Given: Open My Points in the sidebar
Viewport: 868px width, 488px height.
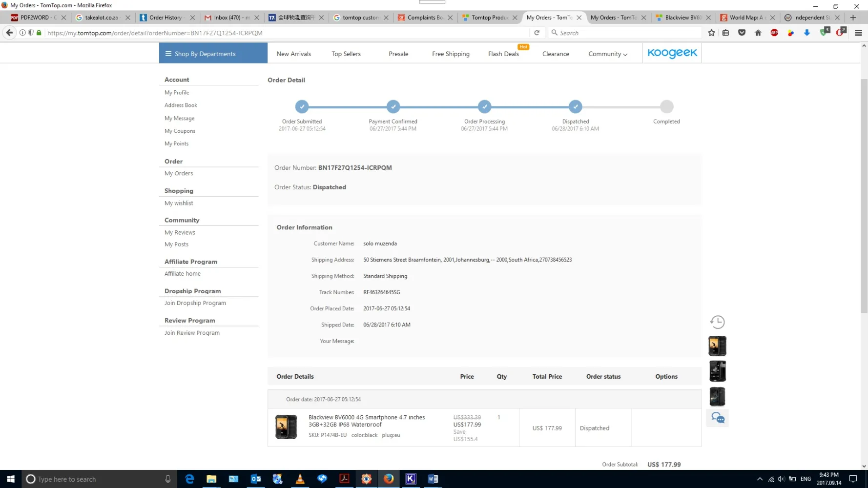Looking at the screenshot, I should click(176, 144).
